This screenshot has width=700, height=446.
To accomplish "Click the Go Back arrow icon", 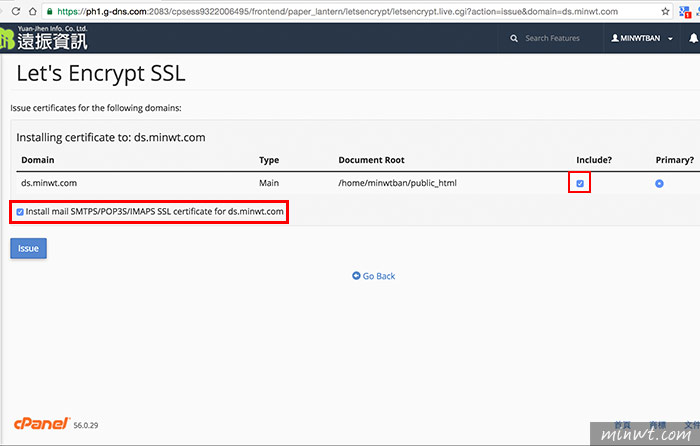I will click(x=356, y=275).
